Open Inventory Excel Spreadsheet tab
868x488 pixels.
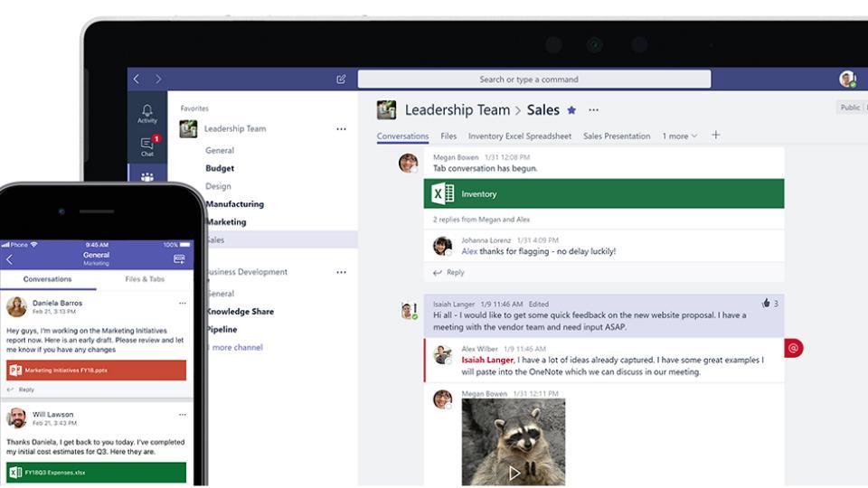[x=519, y=136]
